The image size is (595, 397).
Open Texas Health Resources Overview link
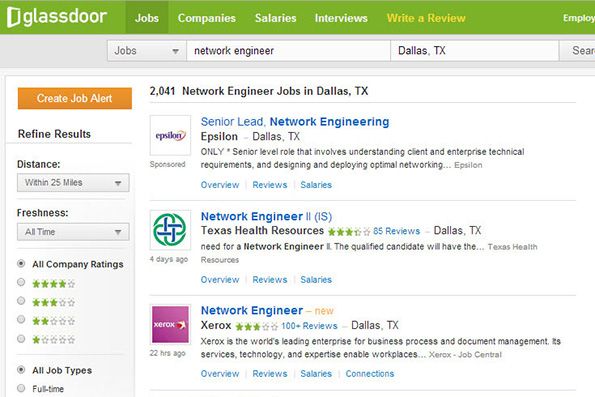[x=220, y=280]
